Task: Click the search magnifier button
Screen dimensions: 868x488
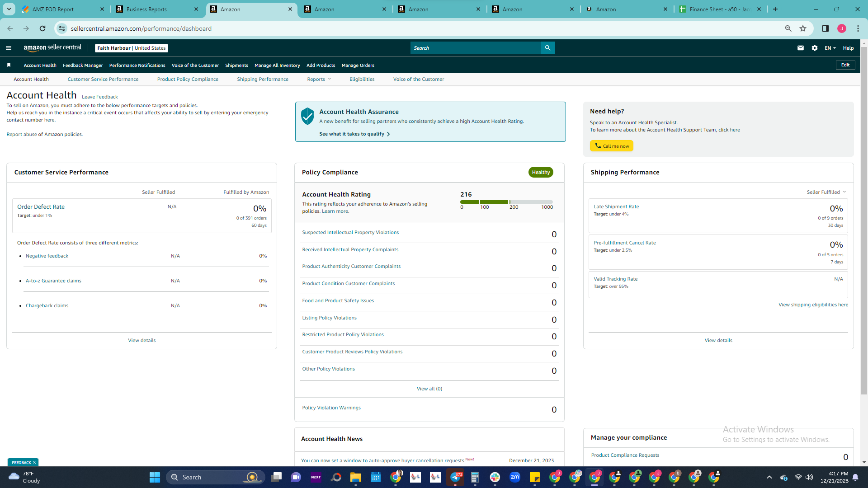Action: click(547, 48)
